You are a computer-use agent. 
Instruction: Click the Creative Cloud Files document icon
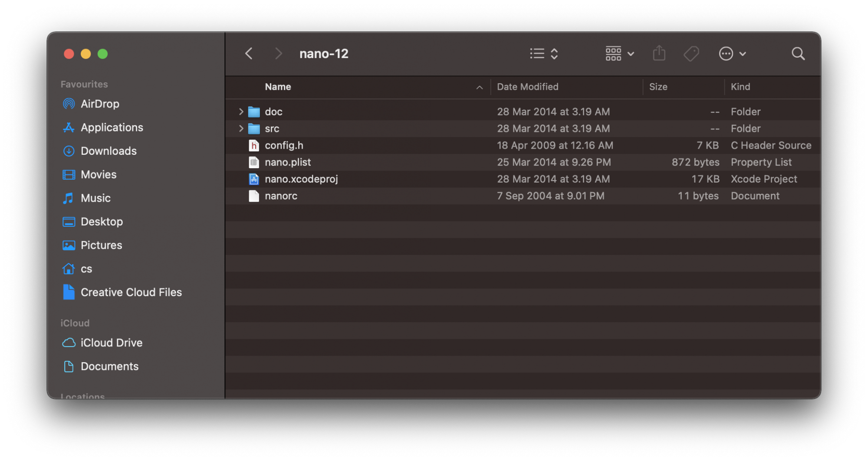point(69,292)
